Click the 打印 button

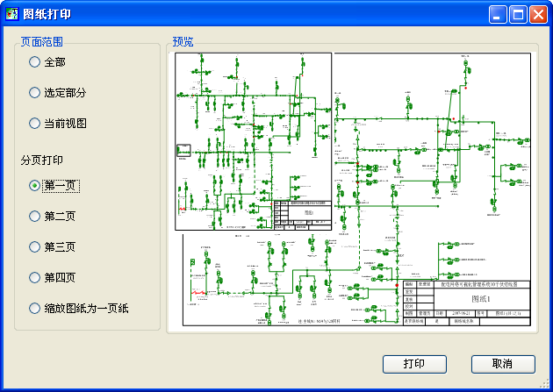coord(414,364)
